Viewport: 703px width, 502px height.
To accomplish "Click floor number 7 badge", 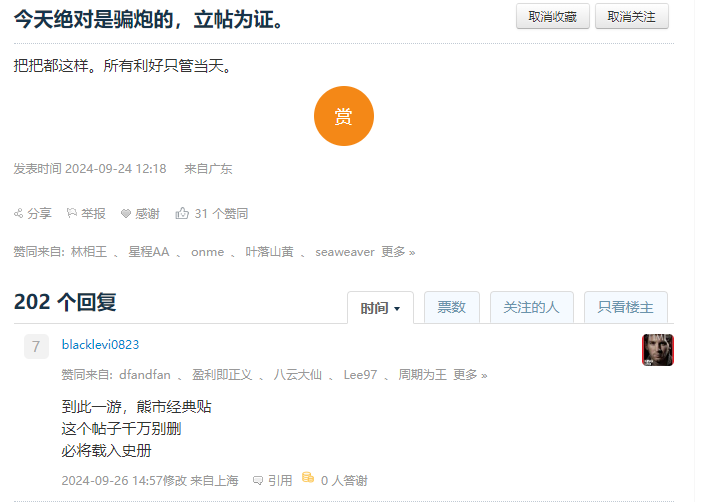I will [x=36, y=347].
